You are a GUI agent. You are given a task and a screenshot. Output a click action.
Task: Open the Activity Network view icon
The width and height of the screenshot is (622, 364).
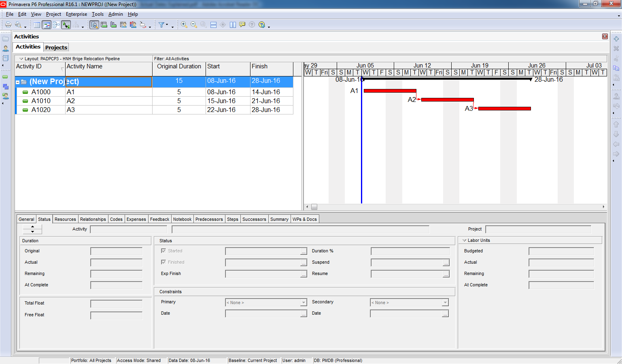pos(56,25)
